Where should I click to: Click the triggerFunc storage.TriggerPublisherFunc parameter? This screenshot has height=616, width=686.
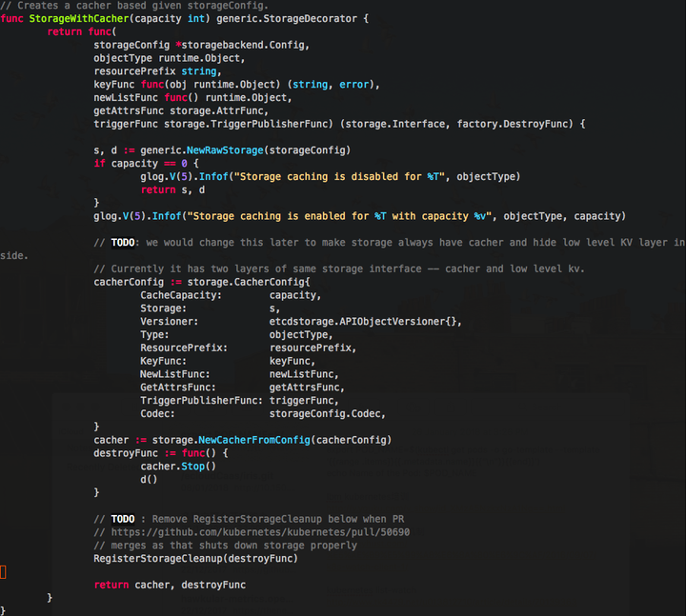[x=213, y=124]
